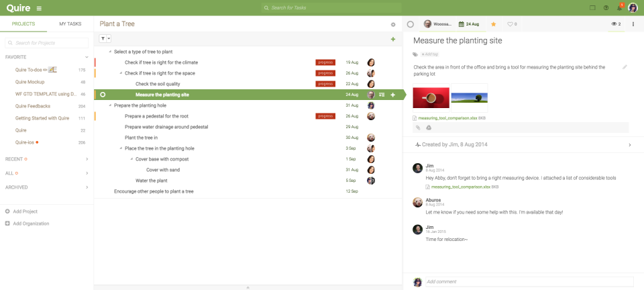Open the user profile avatar in top bar
The height and width of the screenshot is (290, 644).
pyautogui.click(x=633, y=7)
